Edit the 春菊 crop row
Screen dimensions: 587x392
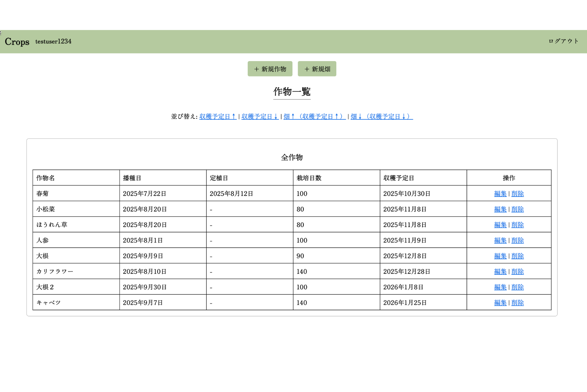[500, 194]
